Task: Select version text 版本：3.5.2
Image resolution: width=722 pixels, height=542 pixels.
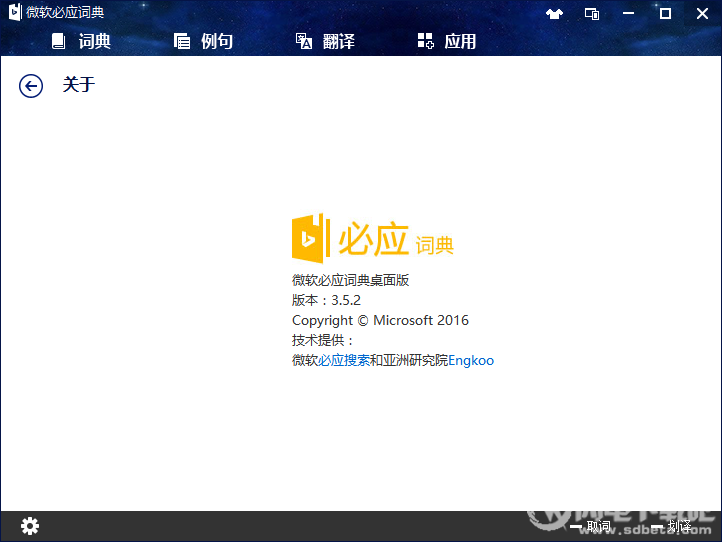Action: [x=326, y=300]
